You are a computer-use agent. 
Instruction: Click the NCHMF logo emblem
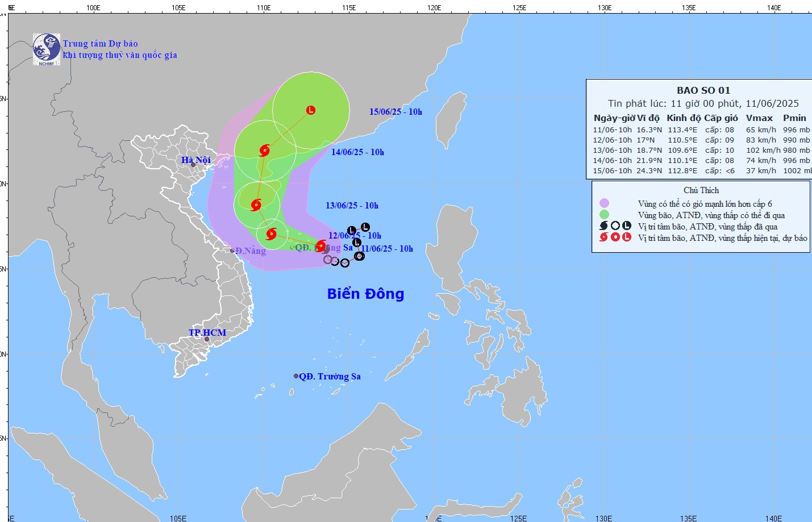(47, 49)
